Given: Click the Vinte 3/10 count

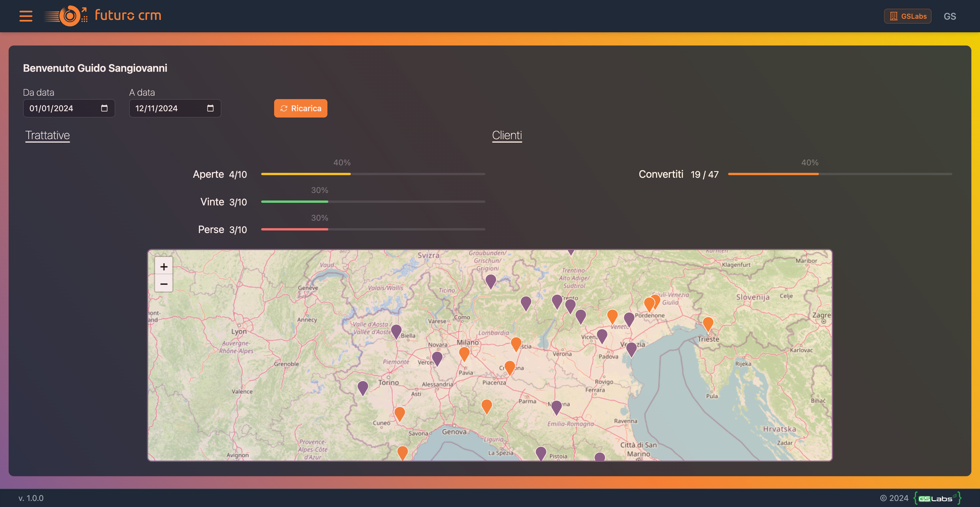Looking at the screenshot, I should 238,202.
